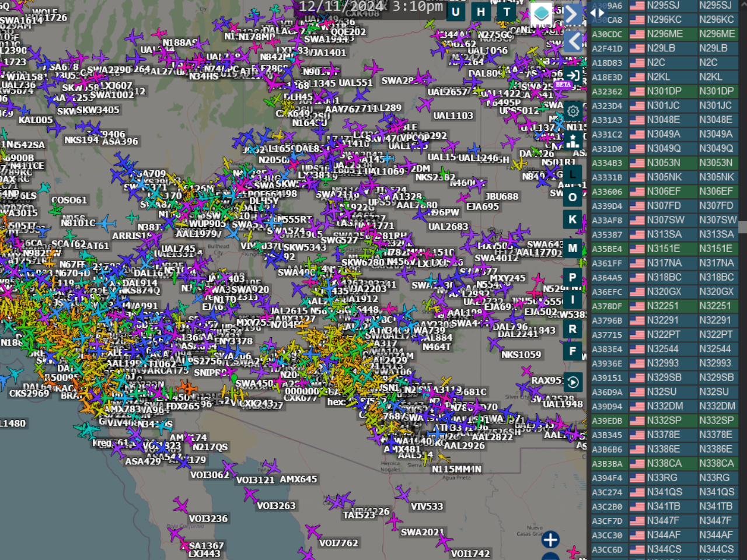Select hex code A3CF7D in table
The image size is (747, 560).
pyautogui.click(x=608, y=521)
